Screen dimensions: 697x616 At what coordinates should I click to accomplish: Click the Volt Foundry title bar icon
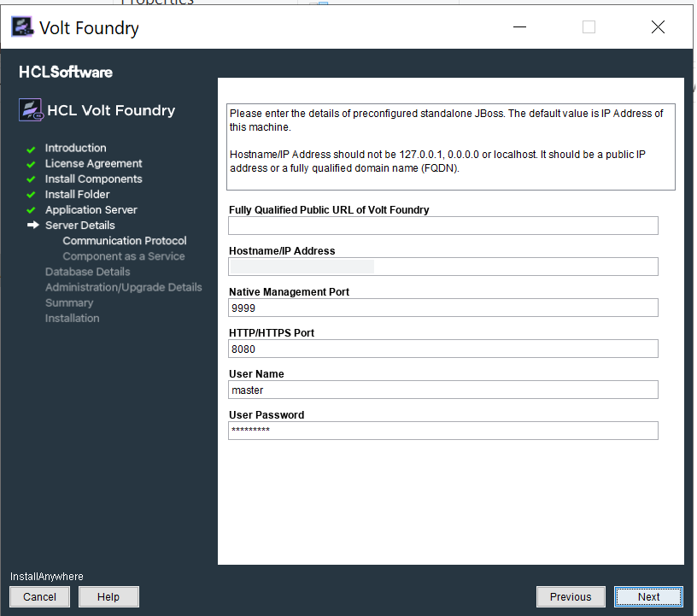[x=22, y=27]
